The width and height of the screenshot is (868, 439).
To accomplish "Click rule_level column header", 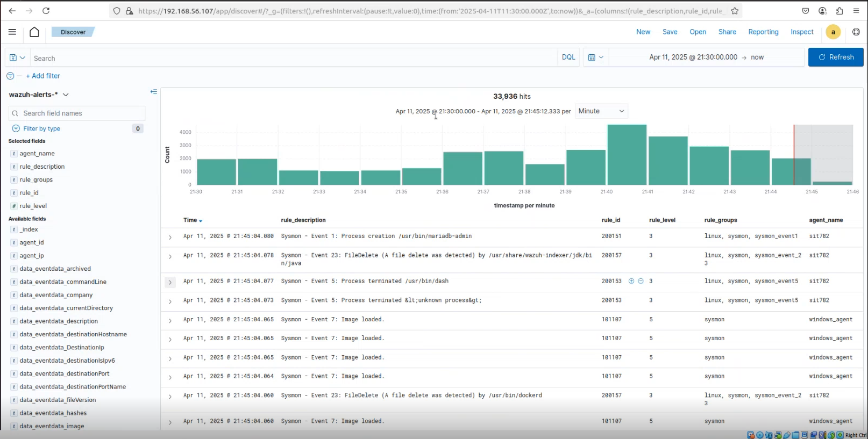I will [x=662, y=220].
